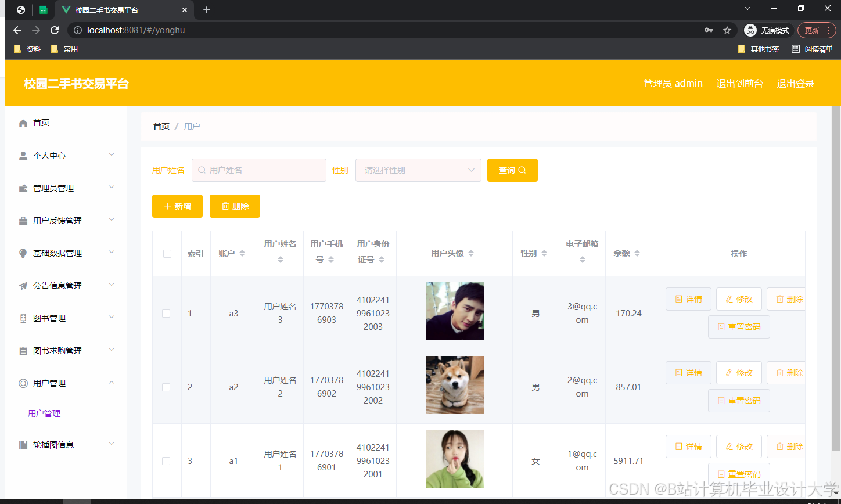Click the paper plane icon next to 公告信息管理
The width and height of the screenshot is (841, 504).
23,286
